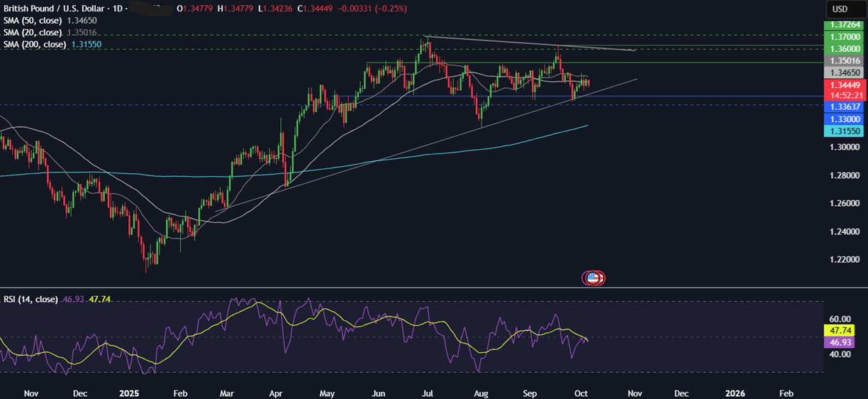Click the 2026 label on time axis
This screenshot has height=399, width=868.
coord(735,393)
